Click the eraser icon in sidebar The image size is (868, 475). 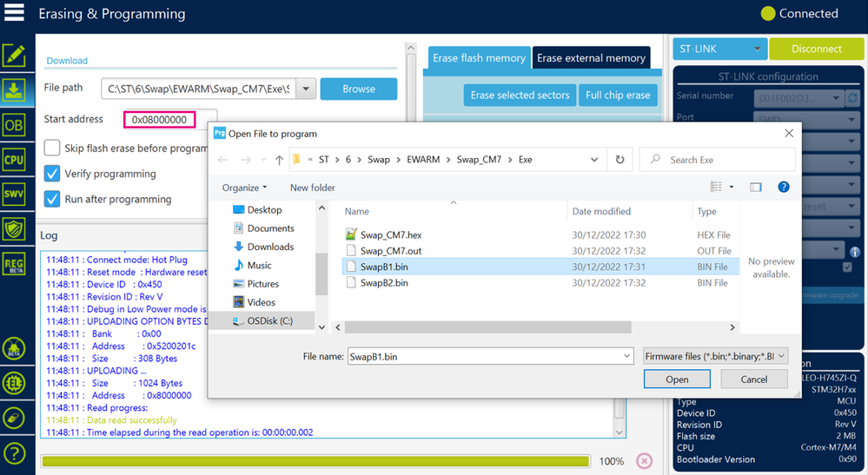(14, 419)
